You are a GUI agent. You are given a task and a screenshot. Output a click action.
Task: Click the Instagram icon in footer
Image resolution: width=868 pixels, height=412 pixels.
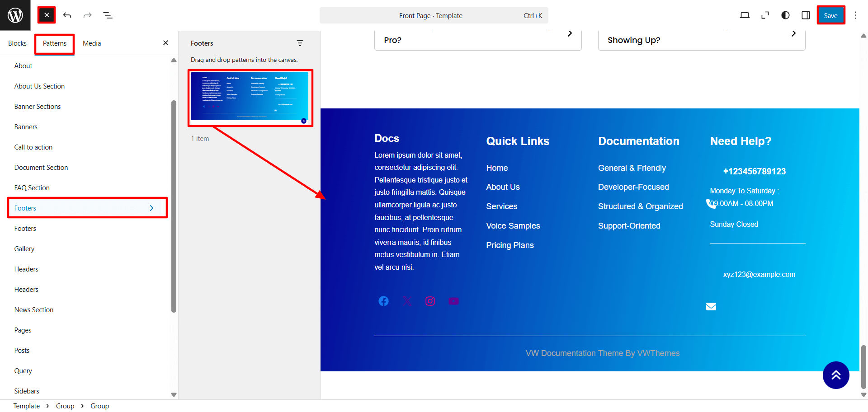tap(430, 301)
